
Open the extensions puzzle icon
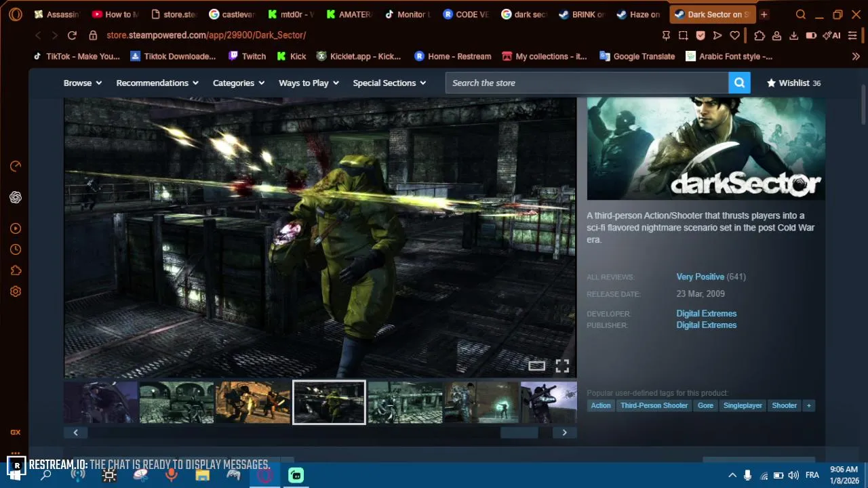[759, 35]
